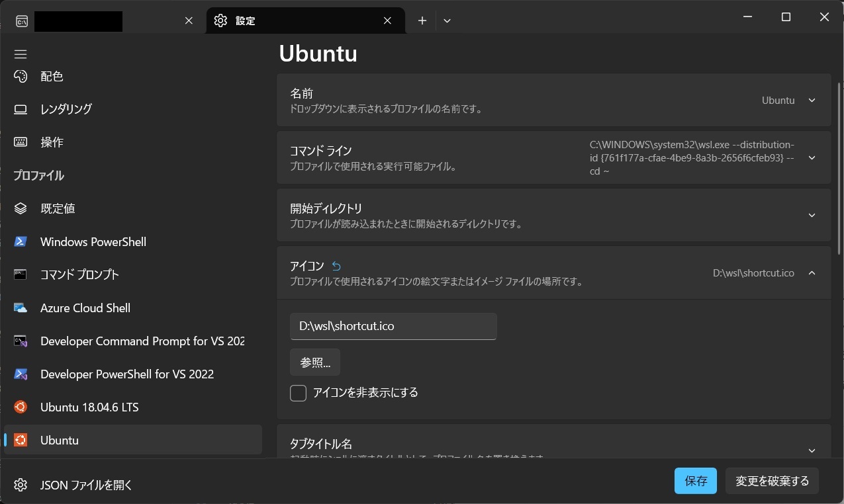Open the 既定値 profile settings
The image size is (844, 504).
click(133, 208)
